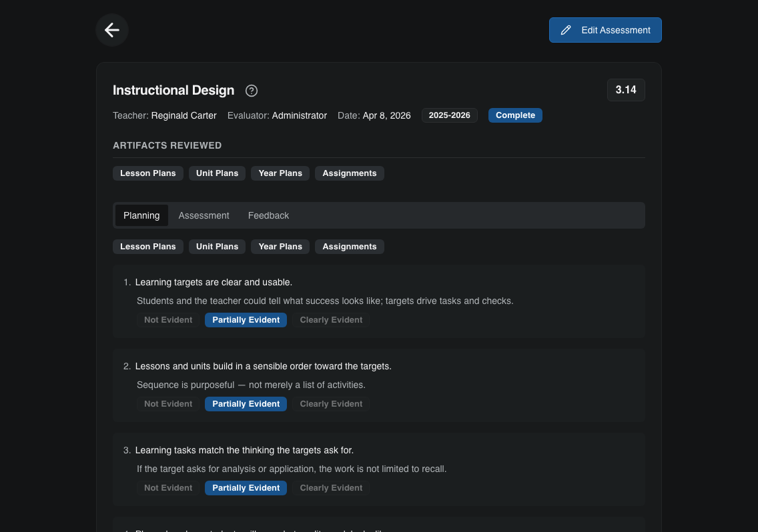Select Not Evident for learning tasks item
The image size is (758, 532).
[168, 488]
